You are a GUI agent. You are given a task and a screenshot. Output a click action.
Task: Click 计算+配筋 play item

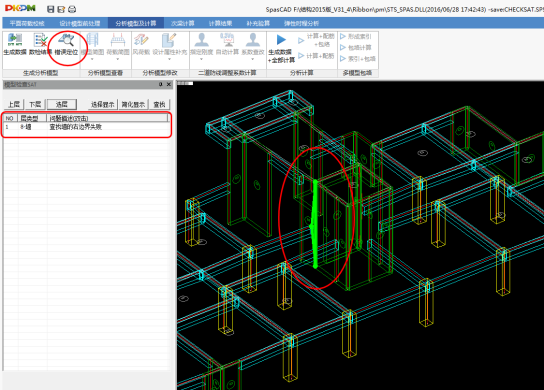pyautogui.click(x=316, y=56)
